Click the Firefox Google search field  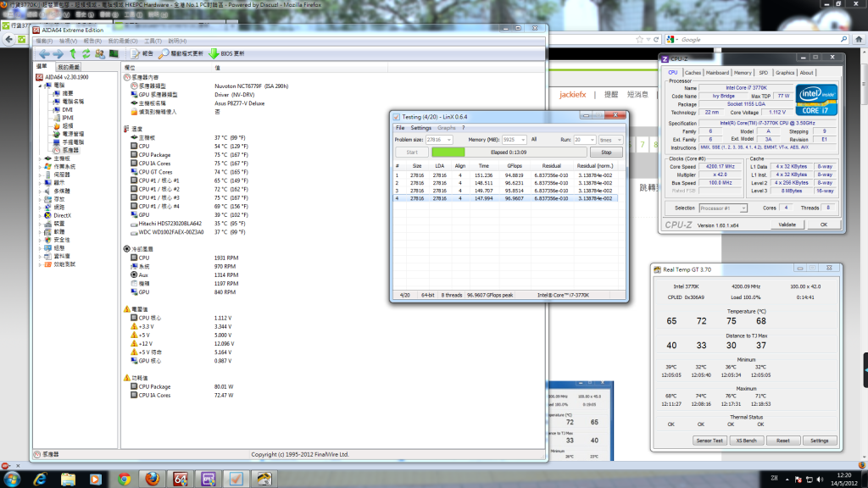click(x=759, y=39)
